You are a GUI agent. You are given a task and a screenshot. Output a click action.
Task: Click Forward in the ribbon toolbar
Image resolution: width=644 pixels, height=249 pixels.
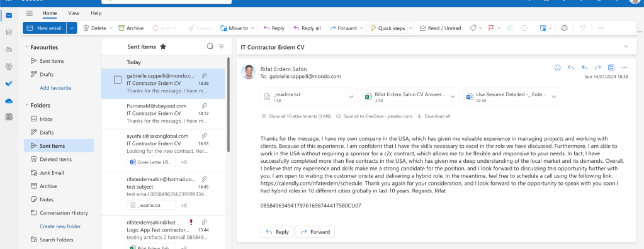343,28
